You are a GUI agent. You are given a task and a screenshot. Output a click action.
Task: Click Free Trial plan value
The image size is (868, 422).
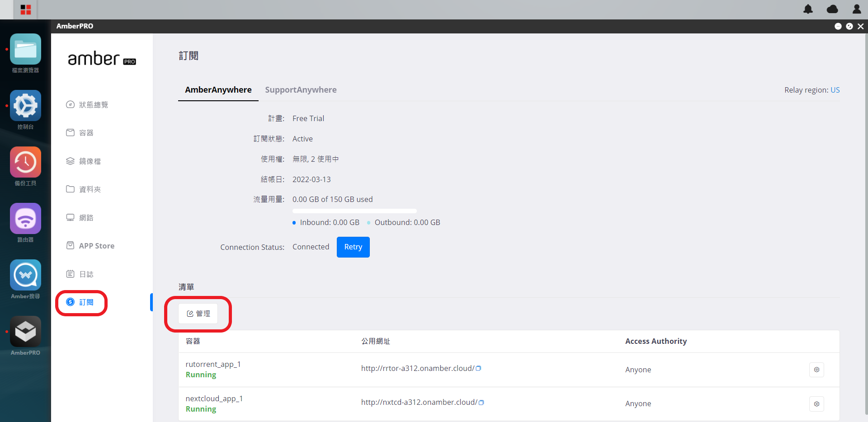[308, 118]
